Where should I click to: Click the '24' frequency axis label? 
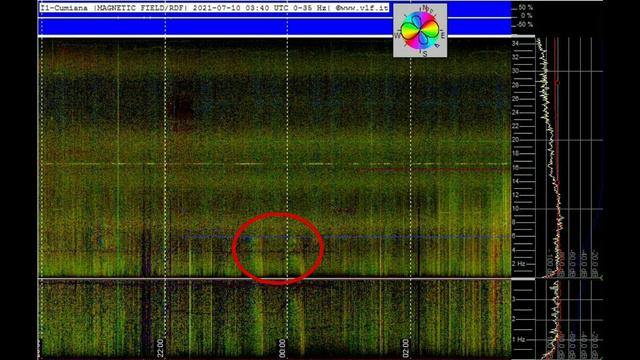point(516,112)
